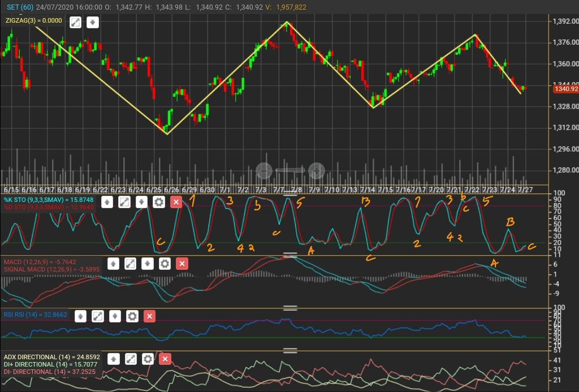Remove the STO indicator panel
Screen dimensions: 579x392
[x=176, y=202]
